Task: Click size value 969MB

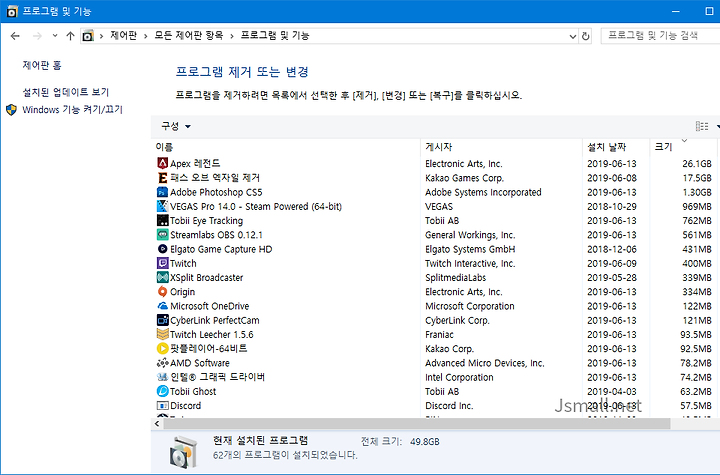Action: [x=697, y=206]
